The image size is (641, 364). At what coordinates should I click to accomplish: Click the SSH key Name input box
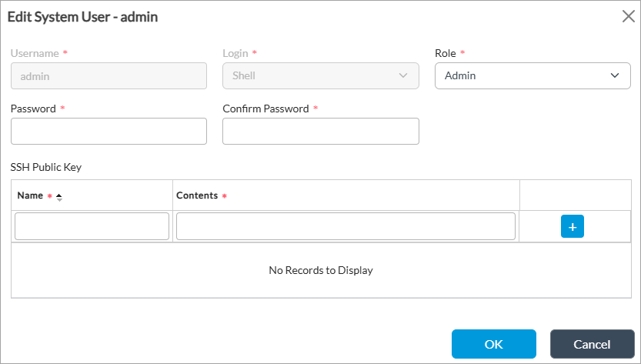pos(92,226)
